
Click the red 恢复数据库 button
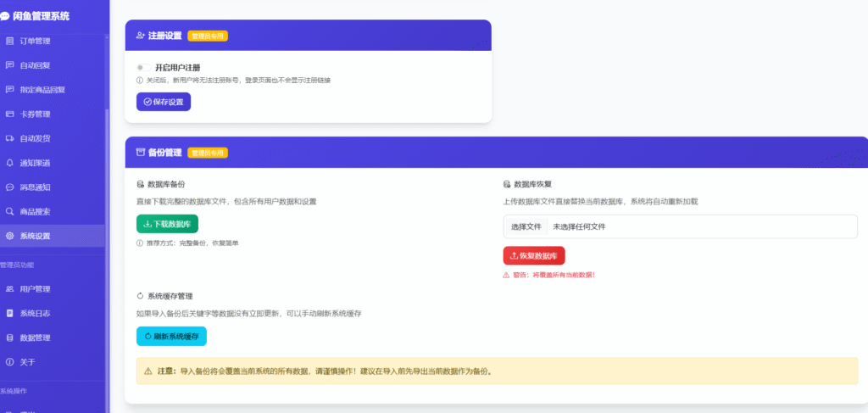pyautogui.click(x=534, y=256)
